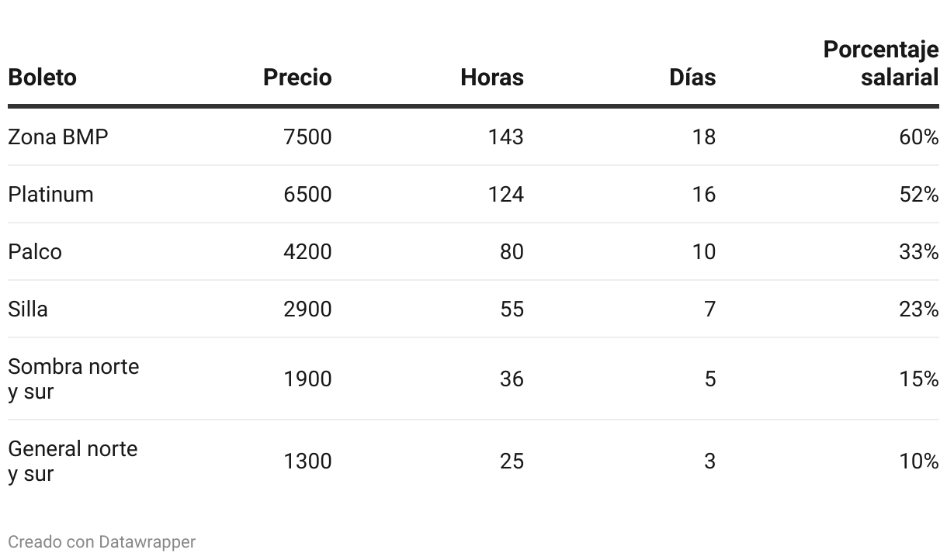Click the 55 hours value
Viewport: 947px width, 560px height.
(x=512, y=309)
